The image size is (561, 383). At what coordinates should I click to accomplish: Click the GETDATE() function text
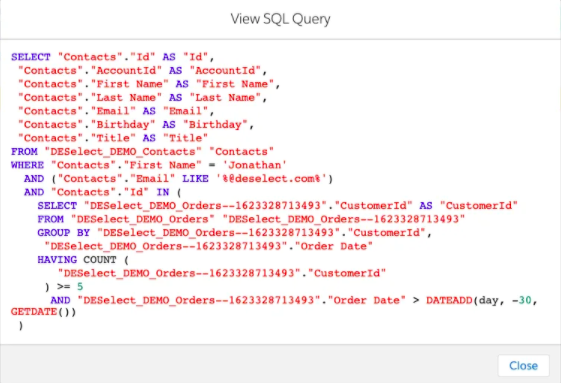coord(43,312)
